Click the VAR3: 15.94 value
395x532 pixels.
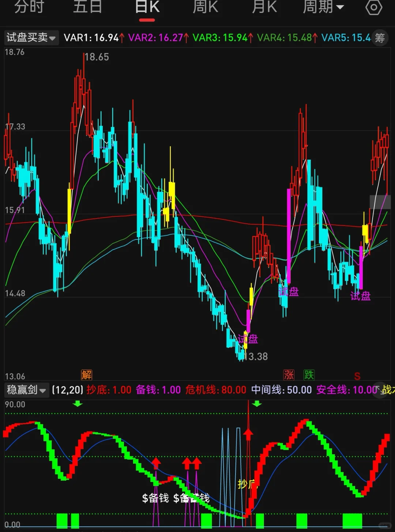(223, 38)
